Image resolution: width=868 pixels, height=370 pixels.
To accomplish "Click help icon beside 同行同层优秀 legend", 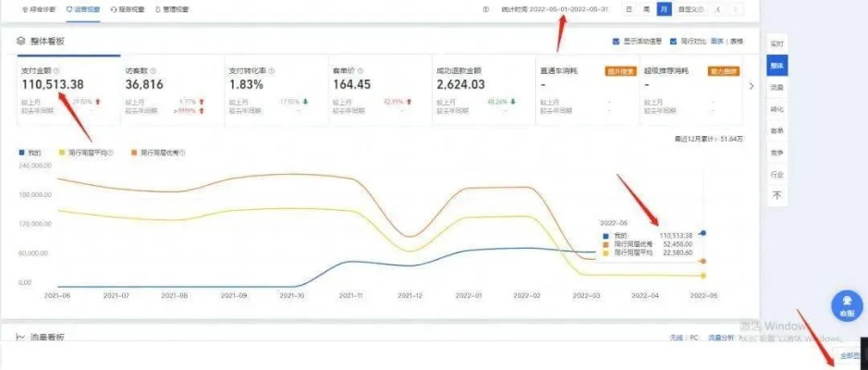I will pos(182,153).
